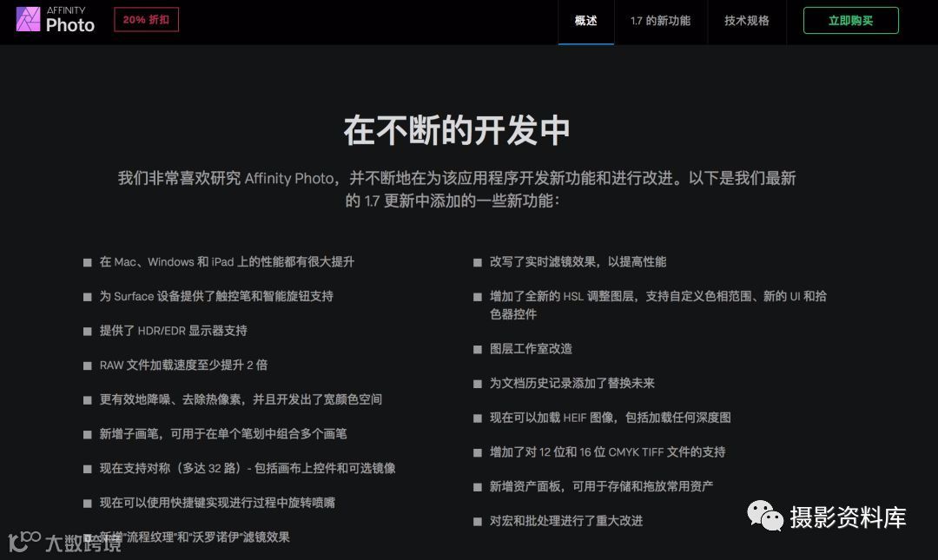Click the 20% 折扣 discount badge
Image resolution: width=938 pixels, height=560 pixels.
point(146,20)
